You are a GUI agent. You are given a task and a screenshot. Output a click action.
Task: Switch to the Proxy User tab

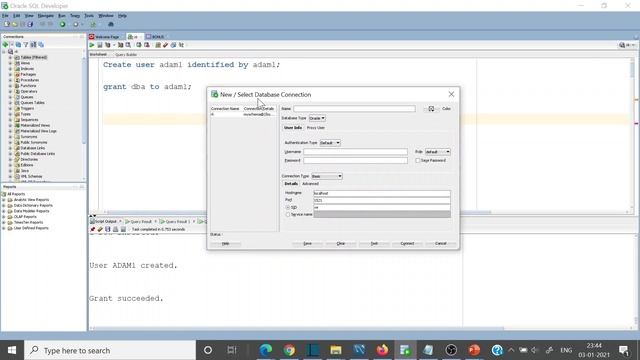point(316,128)
